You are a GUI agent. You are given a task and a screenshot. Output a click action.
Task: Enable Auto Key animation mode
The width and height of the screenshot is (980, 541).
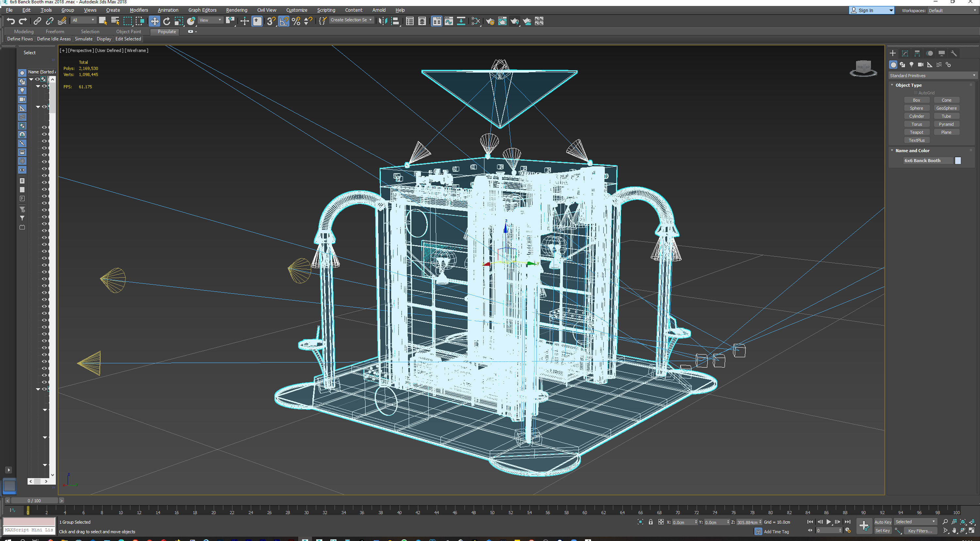[883, 522]
